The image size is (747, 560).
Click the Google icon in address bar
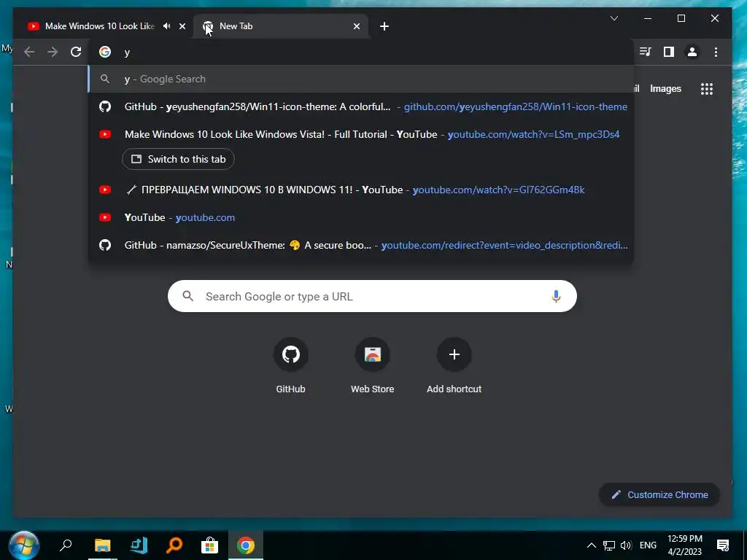(105, 52)
